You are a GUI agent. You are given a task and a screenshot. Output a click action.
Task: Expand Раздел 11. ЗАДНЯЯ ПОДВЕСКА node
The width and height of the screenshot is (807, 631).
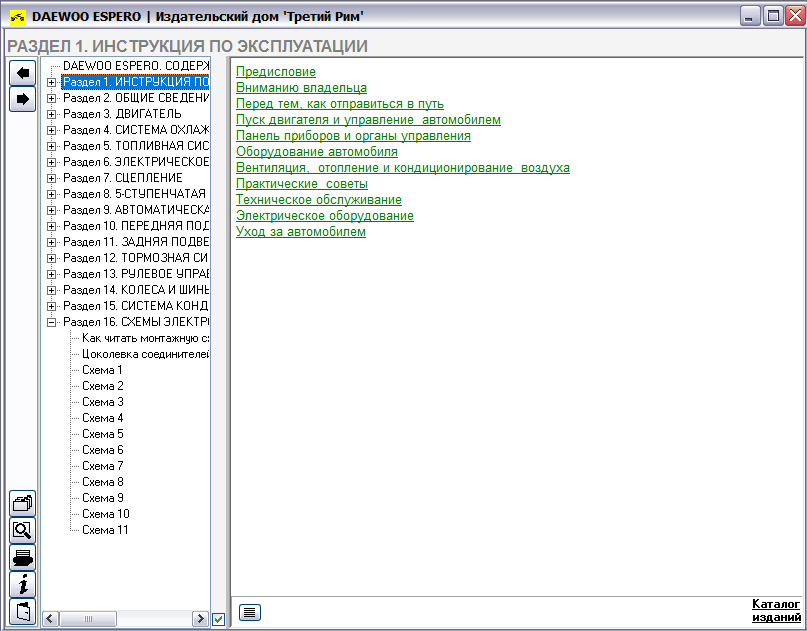(51, 242)
